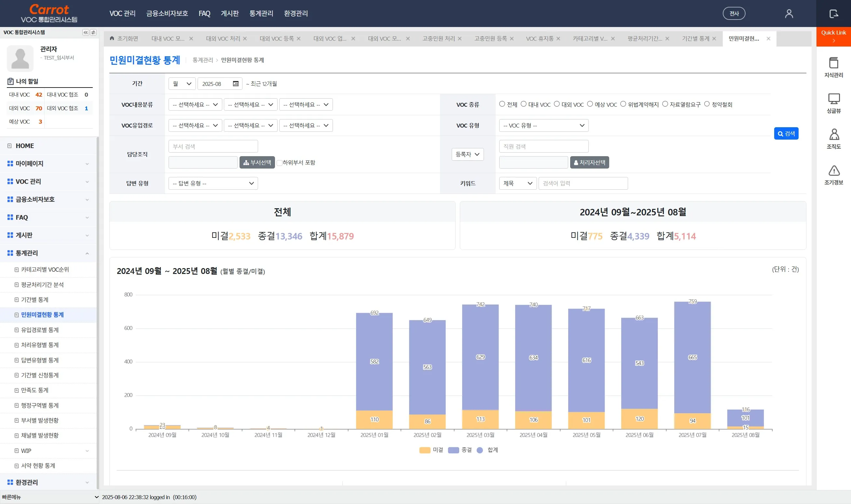This screenshot has height=504, width=851.
Task: Select the 전체 VOC 종류 radio
Action: 502,104
